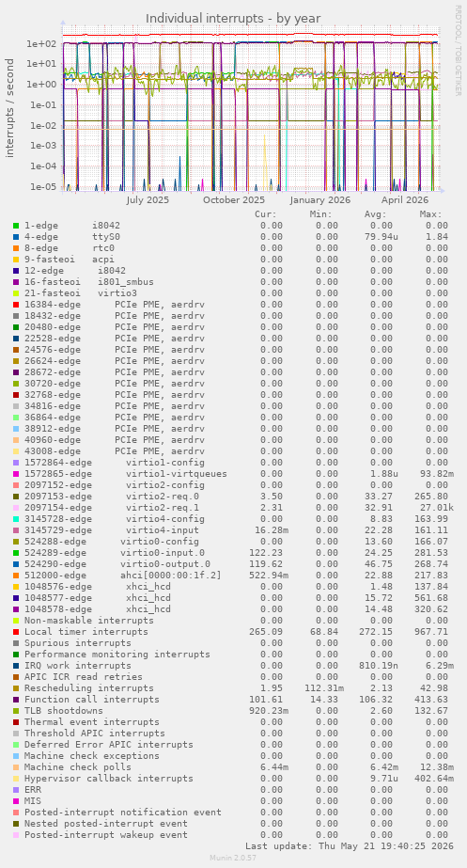Click the July 2025 axis label
This screenshot has width=467, height=868.
point(148,200)
